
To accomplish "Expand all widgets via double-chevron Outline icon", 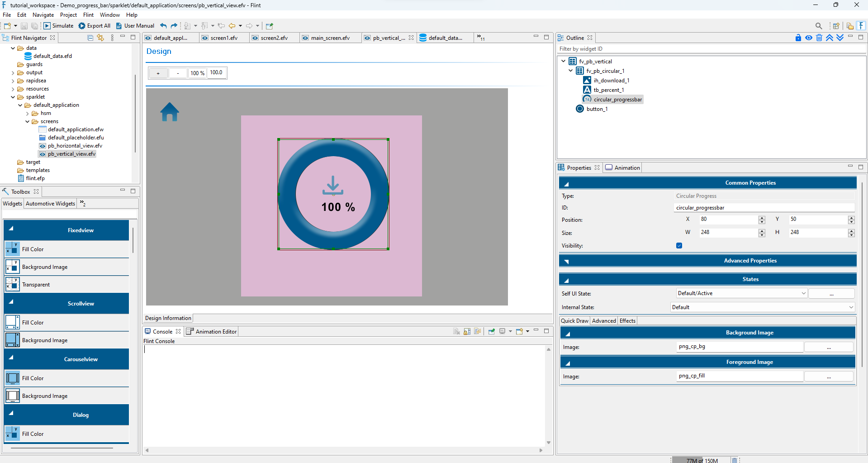I will 840,38.
